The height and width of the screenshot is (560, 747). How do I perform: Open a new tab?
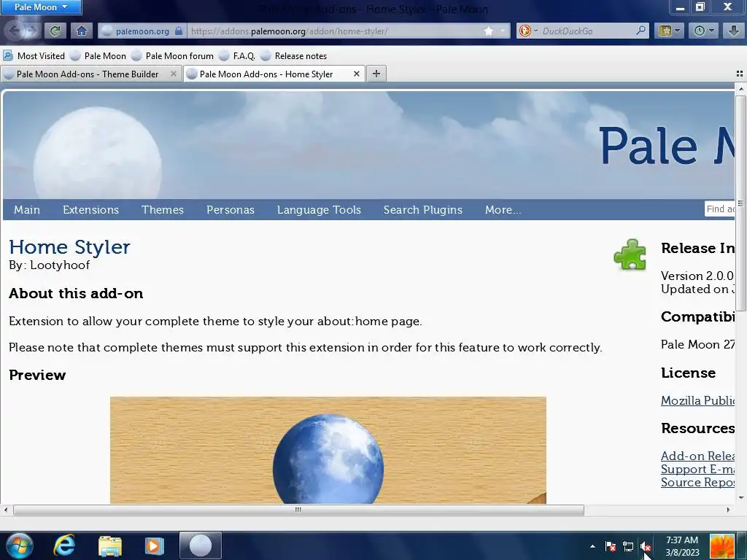[376, 74]
